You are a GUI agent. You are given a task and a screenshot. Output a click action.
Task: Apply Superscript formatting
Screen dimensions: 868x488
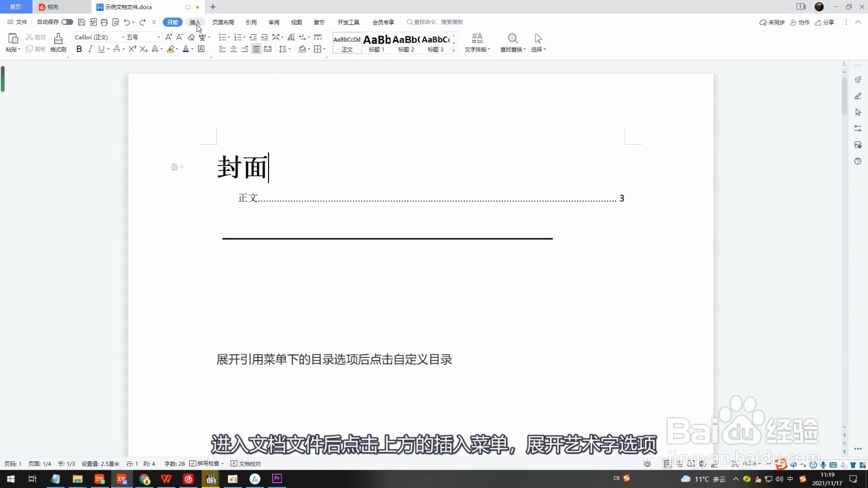coord(132,49)
